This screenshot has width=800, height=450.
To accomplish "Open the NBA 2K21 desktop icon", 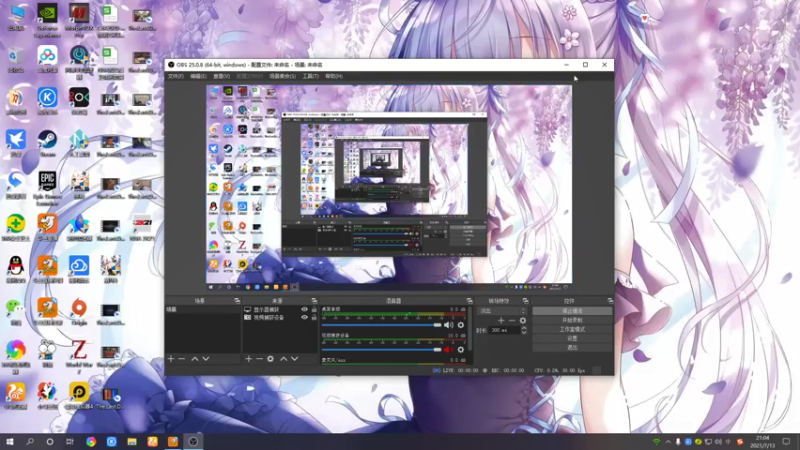I will point(142,227).
